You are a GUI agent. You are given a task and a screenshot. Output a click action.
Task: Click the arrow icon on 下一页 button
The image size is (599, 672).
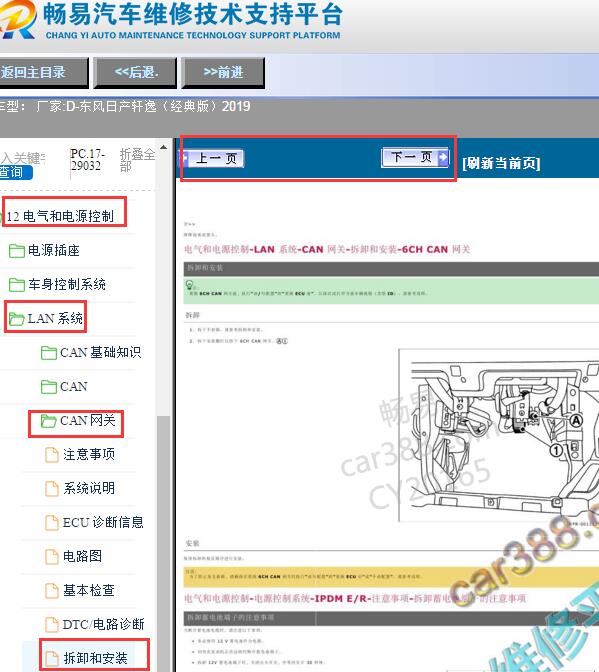(x=443, y=157)
